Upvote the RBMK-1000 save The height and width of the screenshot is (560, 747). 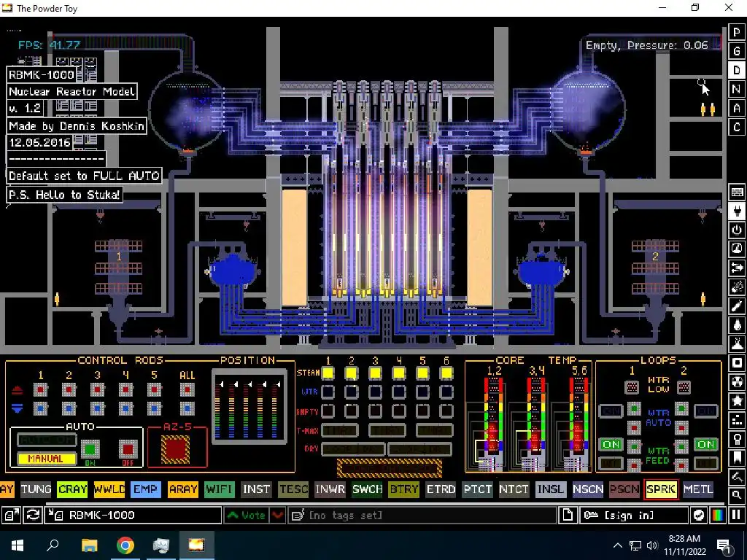(247, 516)
